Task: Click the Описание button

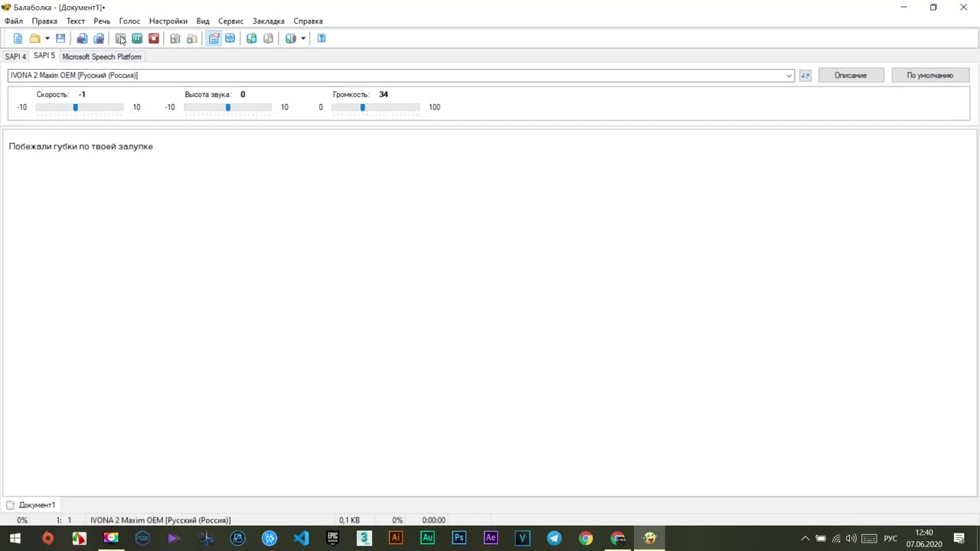Action: [x=850, y=75]
